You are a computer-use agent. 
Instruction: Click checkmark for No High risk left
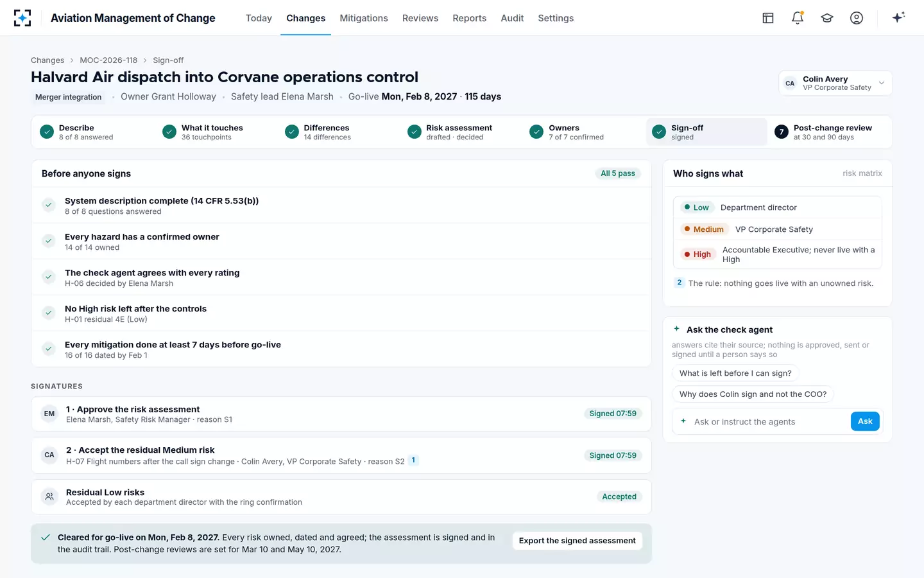[x=48, y=313]
